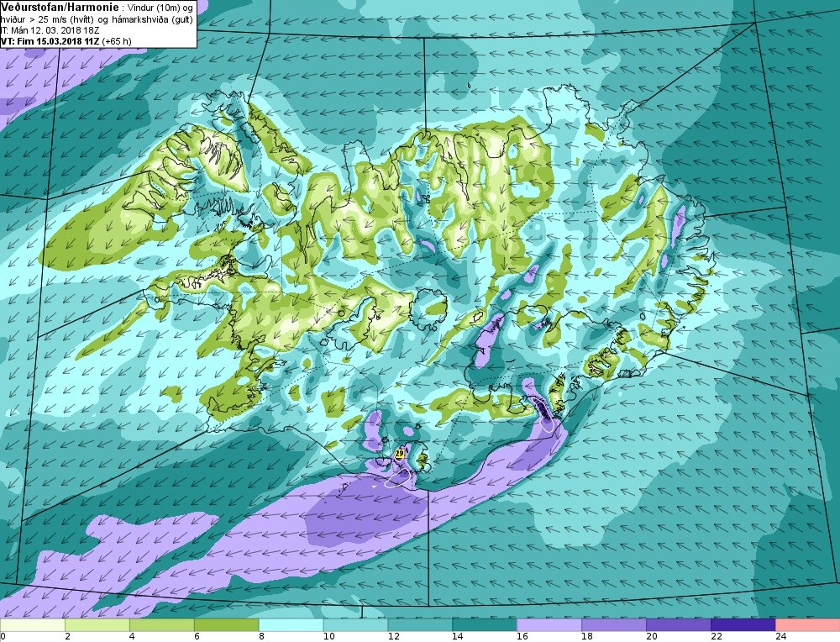Click the legend scale number 24

coord(780,637)
